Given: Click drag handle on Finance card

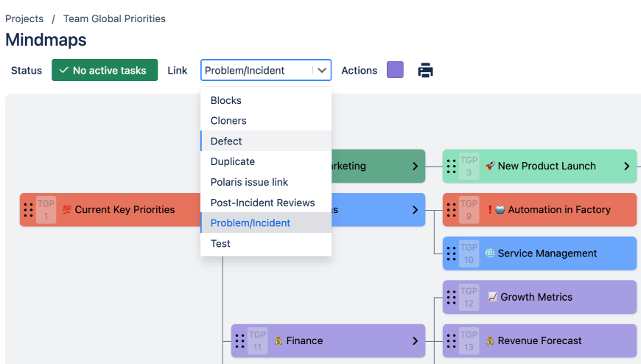Looking at the screenshot, I should point(240,341).
